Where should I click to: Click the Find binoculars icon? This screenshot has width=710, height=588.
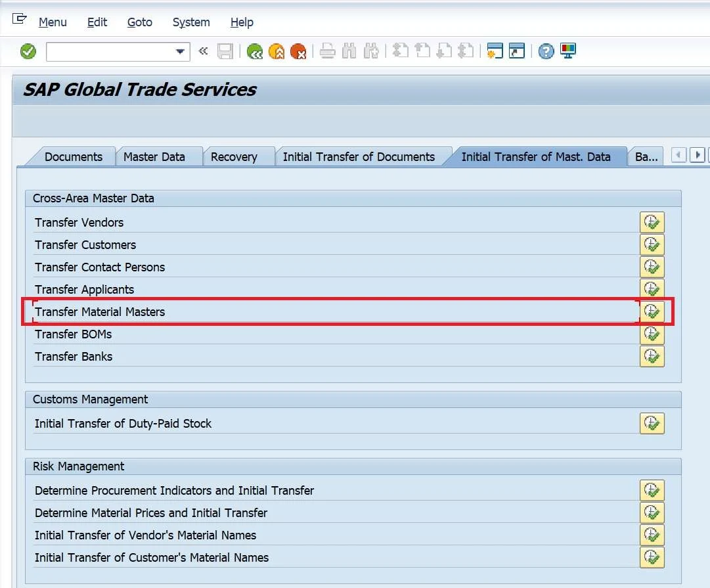pyautogui.click(x=349, y=51)
